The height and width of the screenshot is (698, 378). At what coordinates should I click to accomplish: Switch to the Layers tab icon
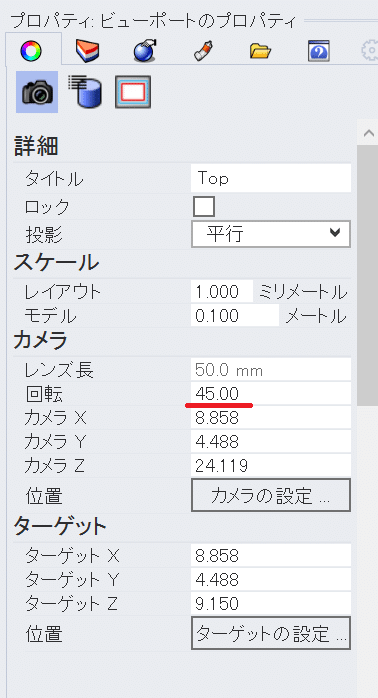click(87, 51)
